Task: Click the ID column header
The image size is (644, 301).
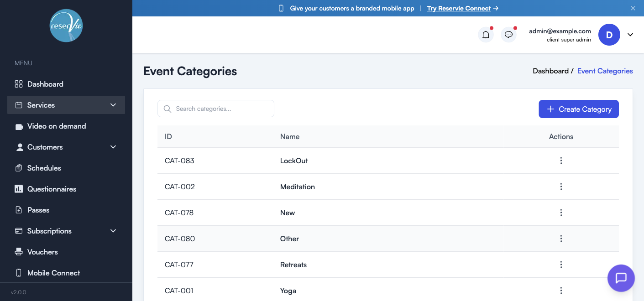Action: pos(168,136)
